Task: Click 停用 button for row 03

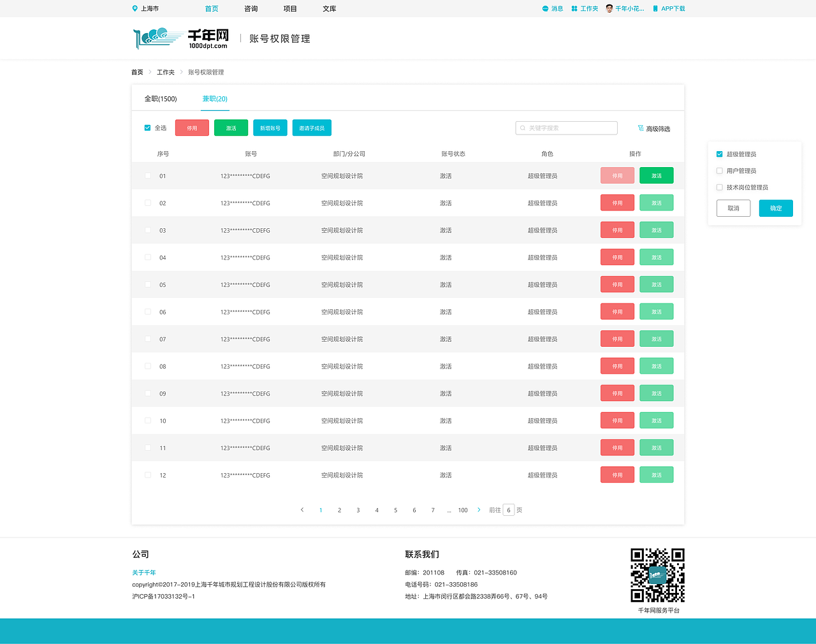Action: tap(617, 230)
